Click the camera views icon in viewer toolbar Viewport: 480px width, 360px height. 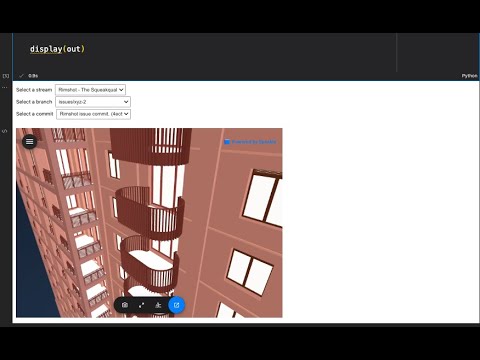[x=125, y=305]
